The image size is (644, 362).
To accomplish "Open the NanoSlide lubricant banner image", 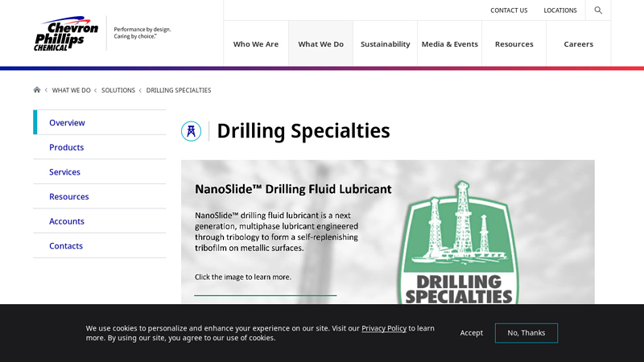I will (x=388, y=232).
